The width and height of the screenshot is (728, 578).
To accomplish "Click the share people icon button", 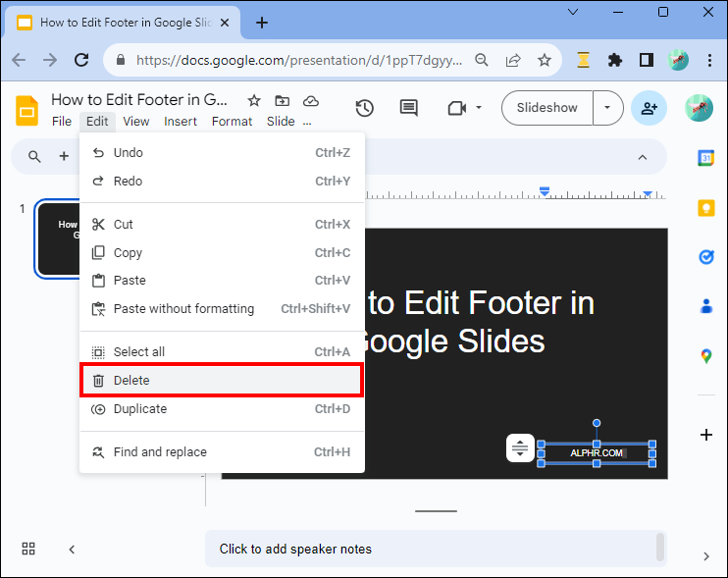I will point(649,108).
